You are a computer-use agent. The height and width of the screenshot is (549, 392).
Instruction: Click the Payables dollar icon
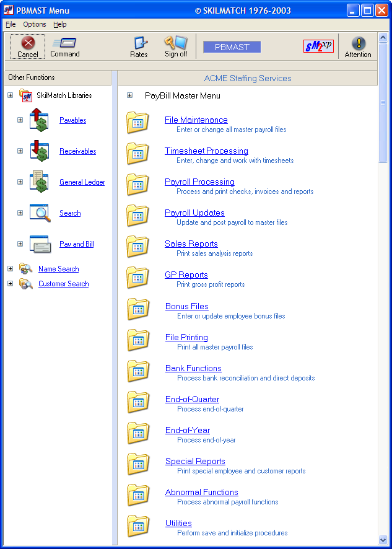point(39,120)
